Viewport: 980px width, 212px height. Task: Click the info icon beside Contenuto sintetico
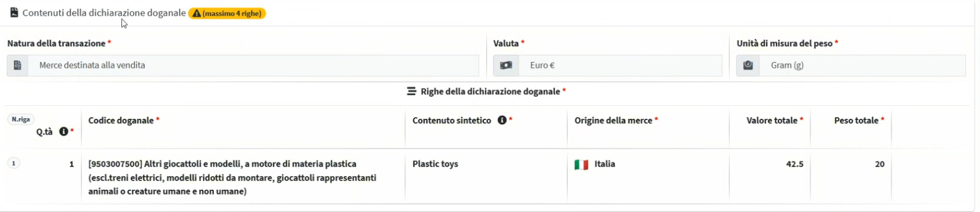pyautogui.click(x=502, y=120)
